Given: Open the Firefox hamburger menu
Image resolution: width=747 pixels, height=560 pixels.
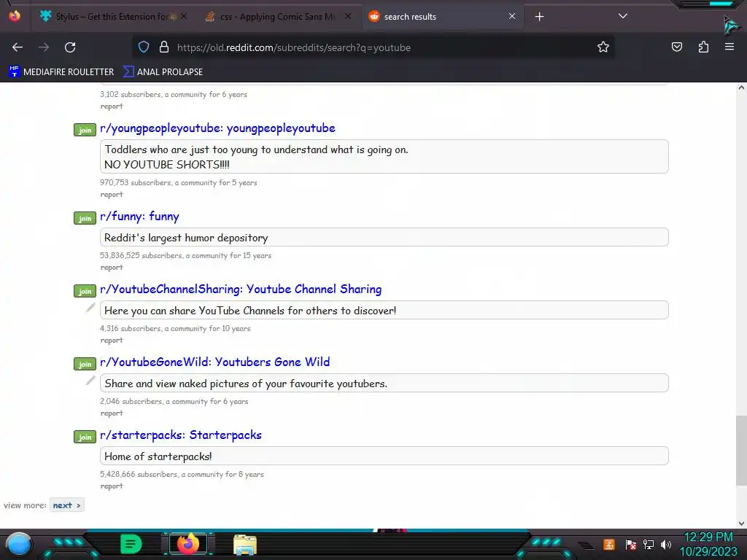Looking at the screenshot, I should (x=729, y=47).
